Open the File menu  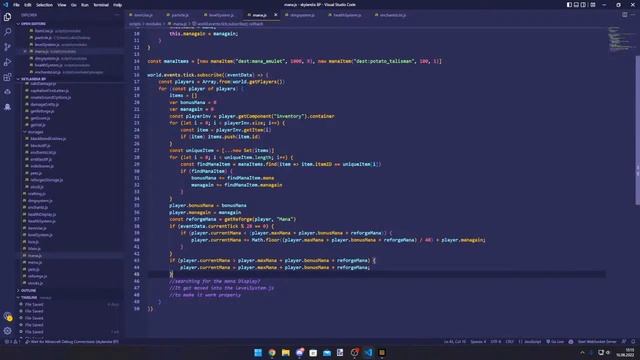click(x=16, y=5)
